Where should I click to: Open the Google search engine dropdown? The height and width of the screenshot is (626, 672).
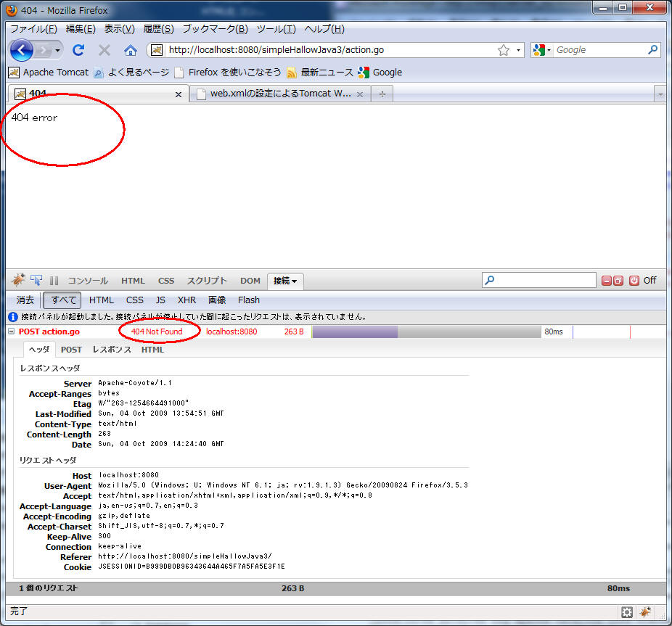[x=541, y=50]
